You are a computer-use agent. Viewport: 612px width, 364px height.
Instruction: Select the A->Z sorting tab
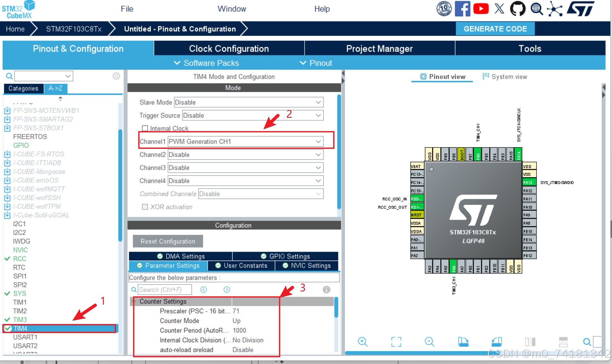[x=56, y=88]
